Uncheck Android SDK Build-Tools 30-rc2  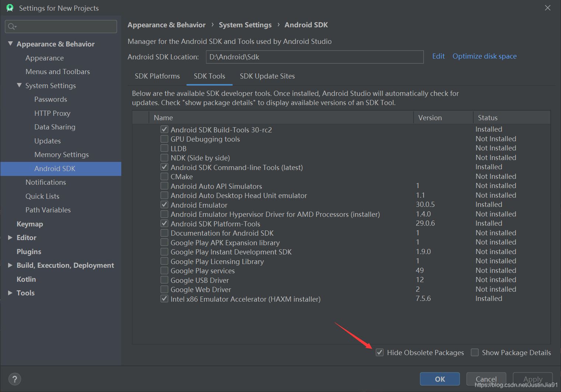164,129
